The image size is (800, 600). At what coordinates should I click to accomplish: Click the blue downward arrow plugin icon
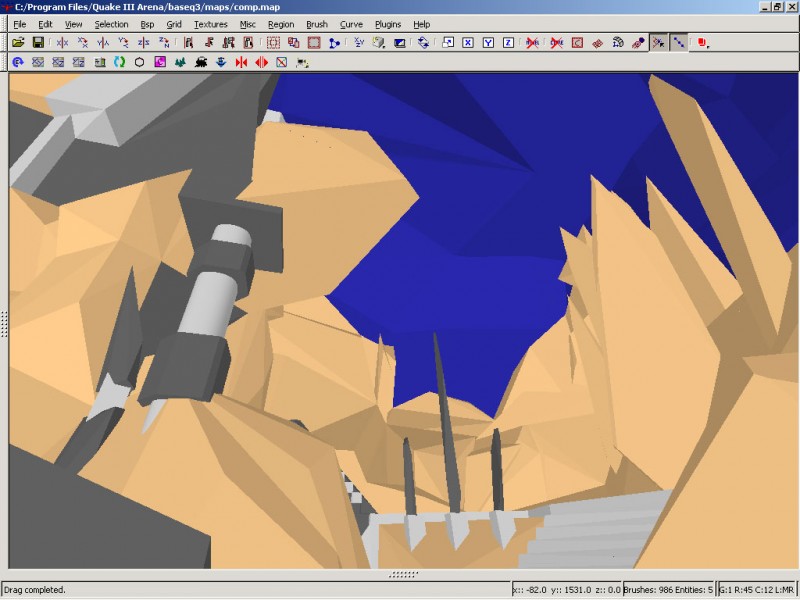point(221,62)
